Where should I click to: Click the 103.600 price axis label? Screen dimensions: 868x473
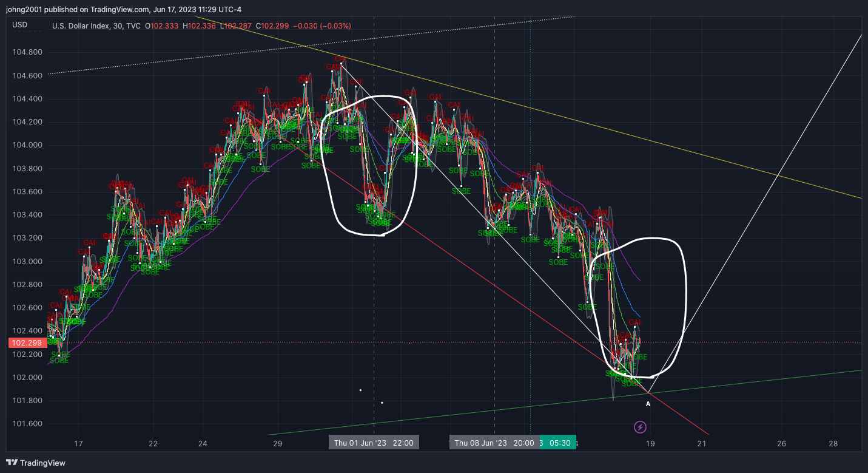pyautogui.click(x=27, y=191)
